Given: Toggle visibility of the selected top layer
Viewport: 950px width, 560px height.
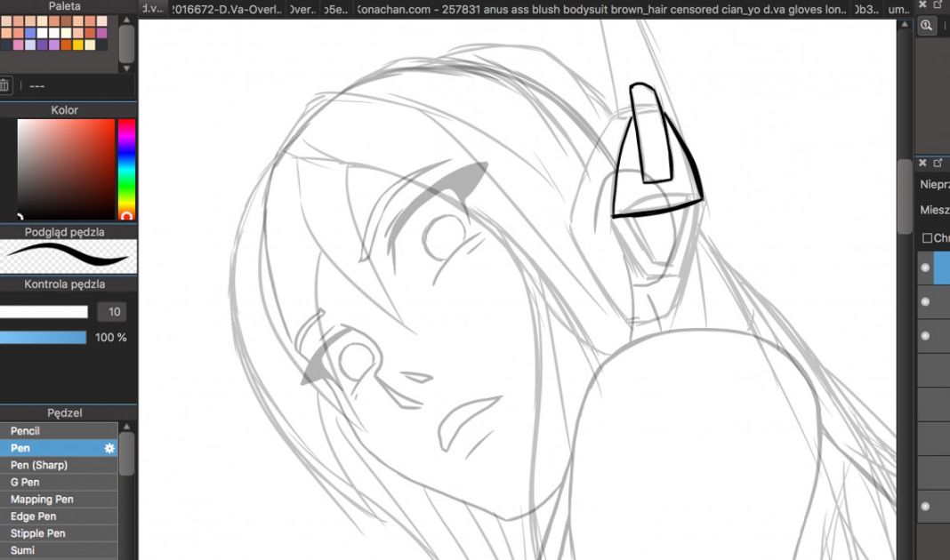Looking at the screenshot, I should (x=925, y=268).
